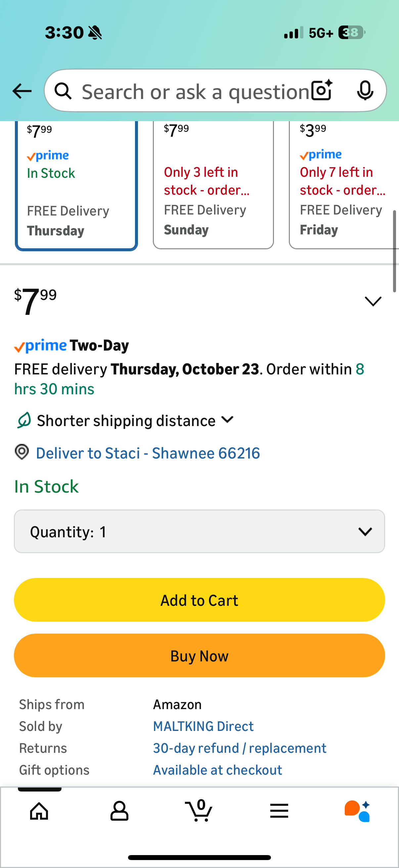Expand the $7.99 price details chevron
The width and height of the screenshot is (399, 868).
point(373,301)
